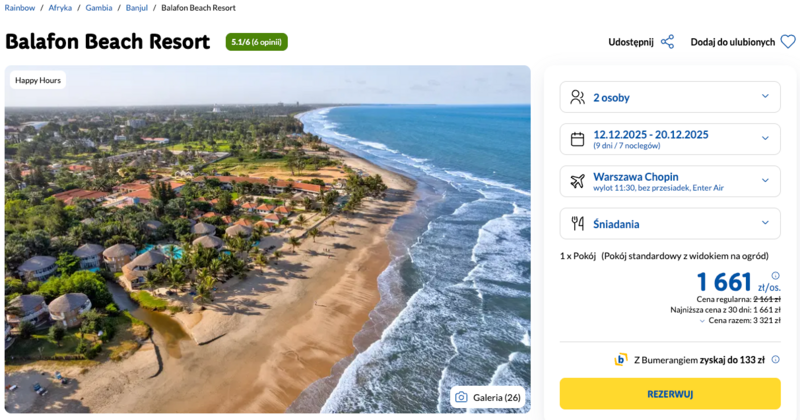
Task: Open the Śniadania meal plan dropdown
Action: coord(765,223)
